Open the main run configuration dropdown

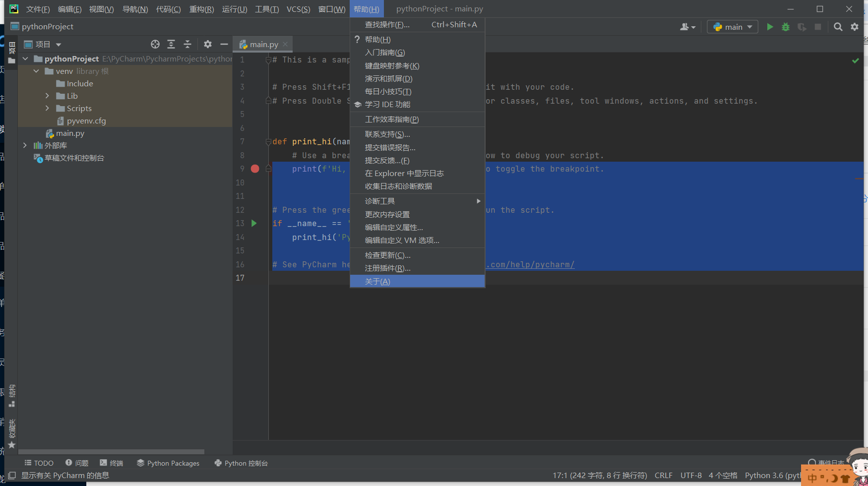pos(733,27)
